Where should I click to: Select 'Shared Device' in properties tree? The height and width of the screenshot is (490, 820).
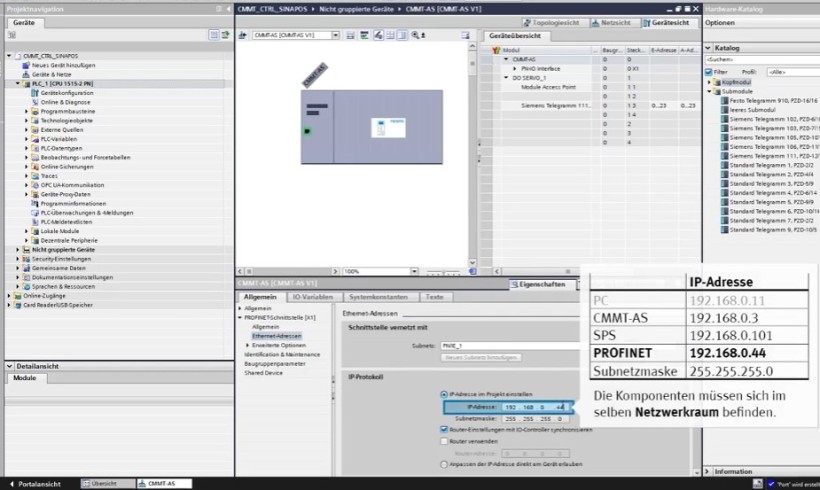pos(263,373)
